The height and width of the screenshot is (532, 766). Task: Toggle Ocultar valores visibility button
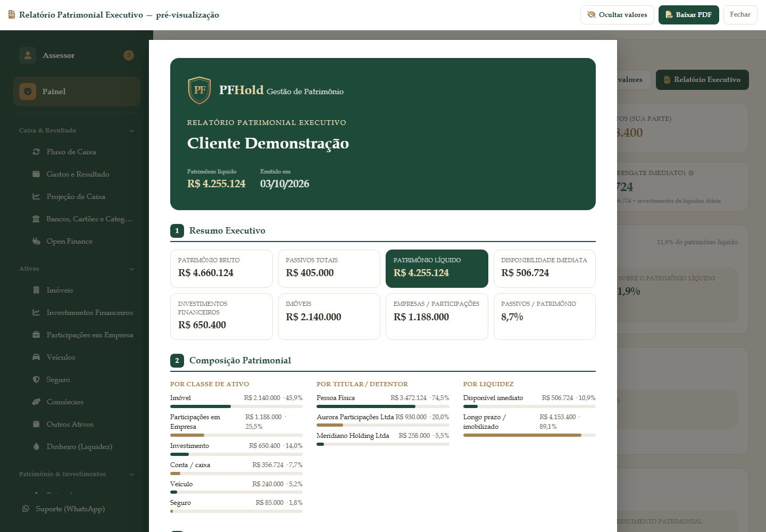coord(617,15)
